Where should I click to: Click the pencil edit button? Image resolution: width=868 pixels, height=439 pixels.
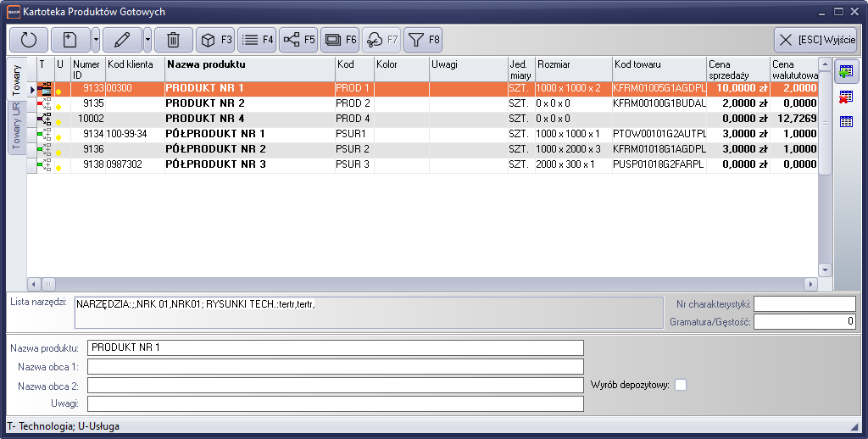pos(122,39)
